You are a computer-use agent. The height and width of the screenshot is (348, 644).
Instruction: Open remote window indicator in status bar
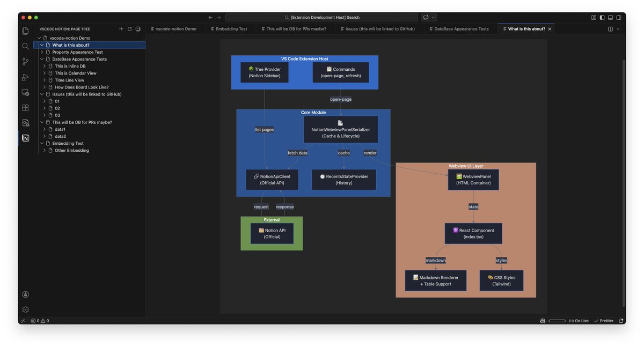point(23,321)
